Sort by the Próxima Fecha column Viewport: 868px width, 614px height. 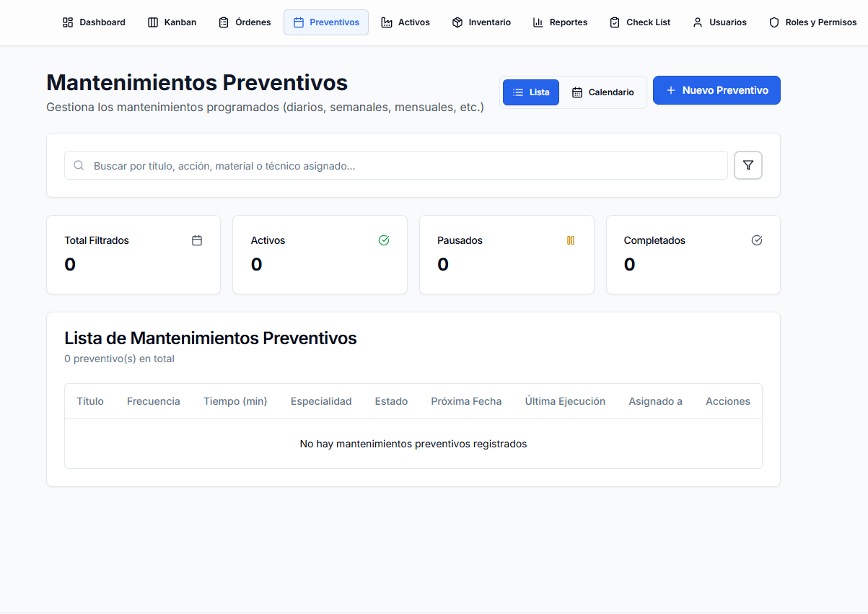[x=466, y=401]
